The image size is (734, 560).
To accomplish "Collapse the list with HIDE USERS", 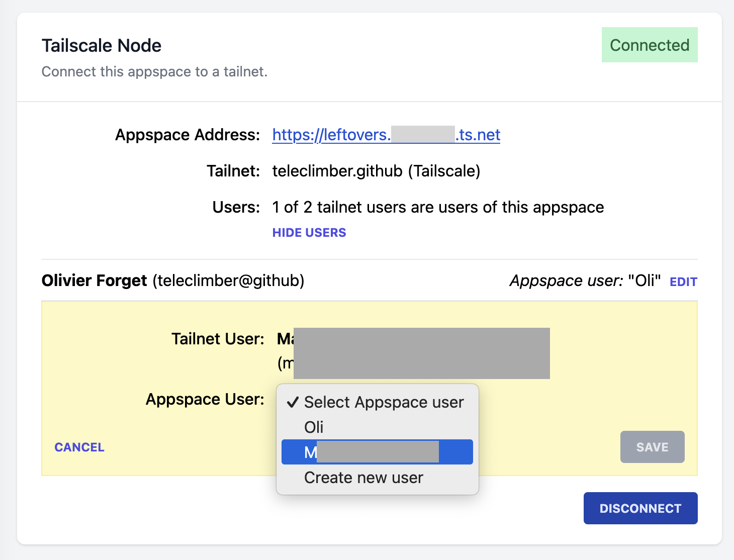I will [309, 233].
